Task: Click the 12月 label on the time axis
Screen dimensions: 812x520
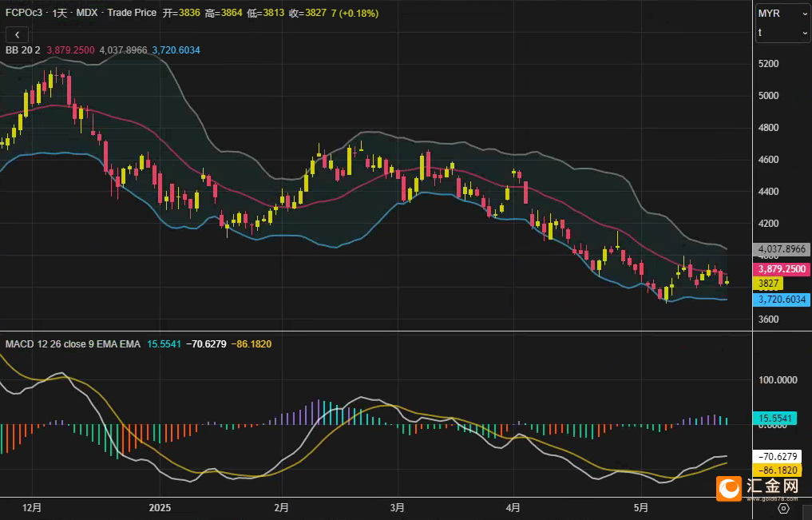Action: (32, 508)
